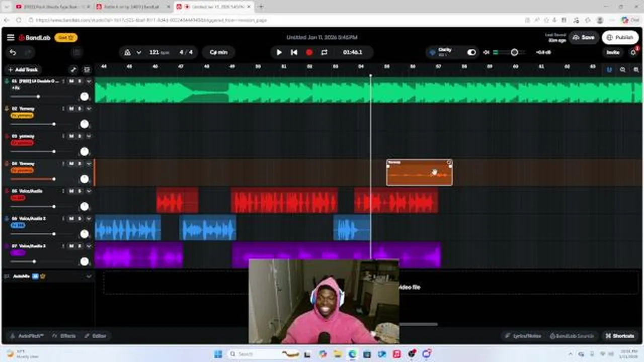Open the AutoPitch tab
644x362 pixels.
click(x=27, y=336)
